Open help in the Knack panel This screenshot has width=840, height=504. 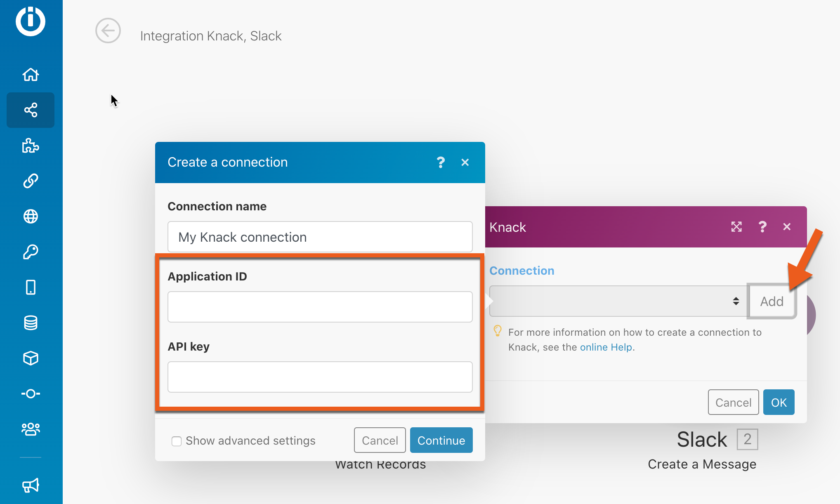coord(762,227)
